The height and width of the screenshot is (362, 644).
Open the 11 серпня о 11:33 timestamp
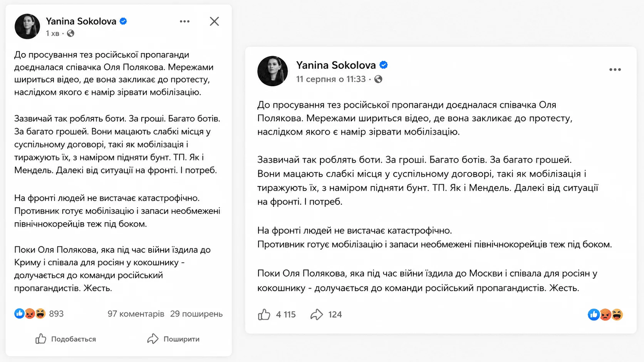tap(331, 79)
